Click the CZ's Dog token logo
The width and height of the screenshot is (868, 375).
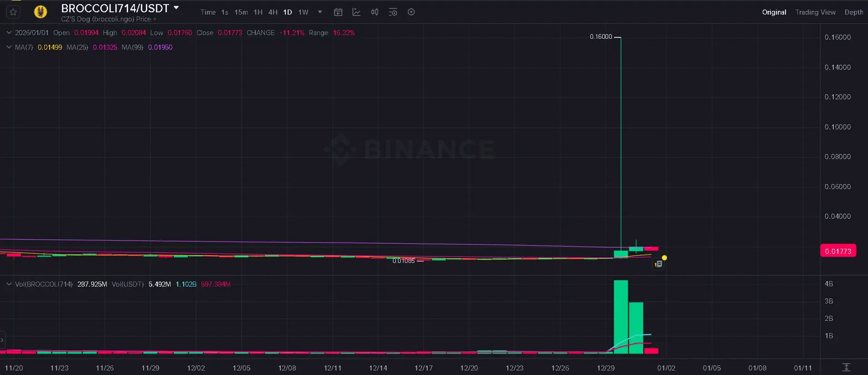pyautogui.click(x=41, y=12)
